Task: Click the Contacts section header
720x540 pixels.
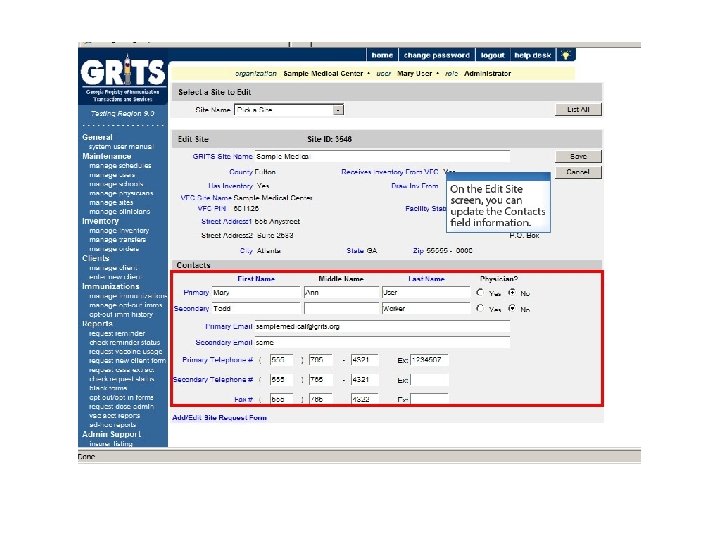Action: [x=193, y=265]
